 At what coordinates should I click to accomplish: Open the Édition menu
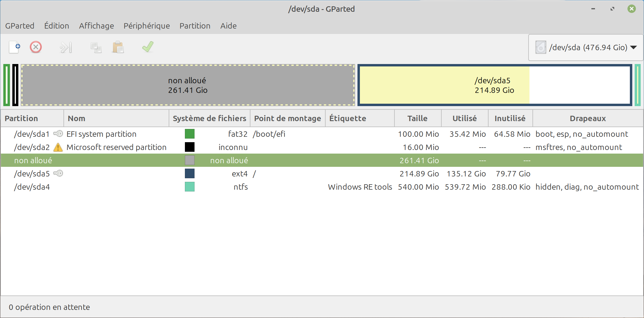[x=57, y=26]
